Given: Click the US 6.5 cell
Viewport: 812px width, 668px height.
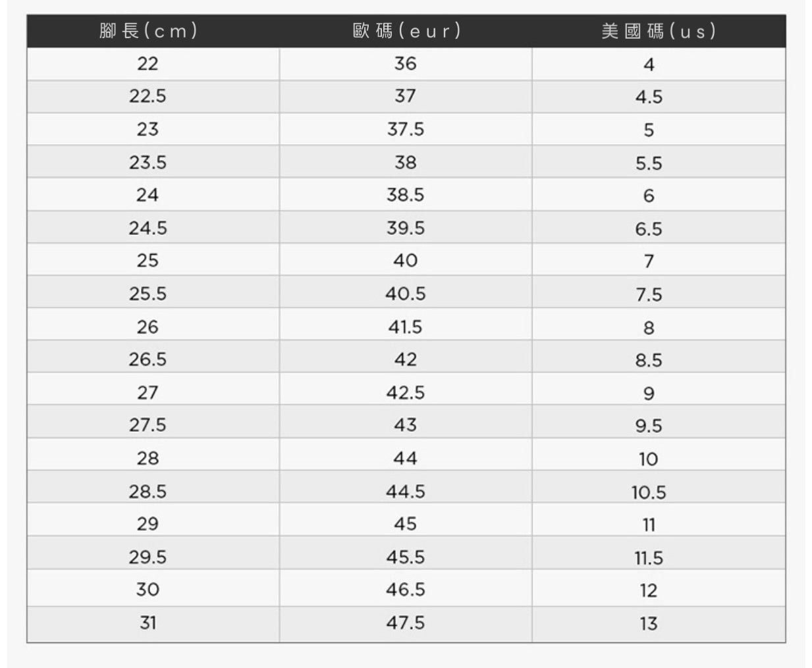Looking at the screenshot, I should pyautogui.click(x=659, y=228).
